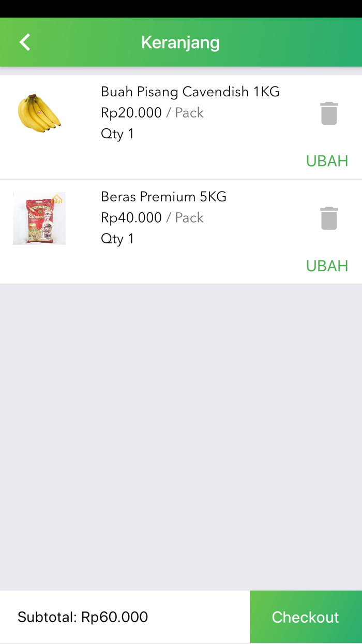
Task: Delete Buah Pisang Cavendish using its trash icon
Action: click(x=329, y=113)
